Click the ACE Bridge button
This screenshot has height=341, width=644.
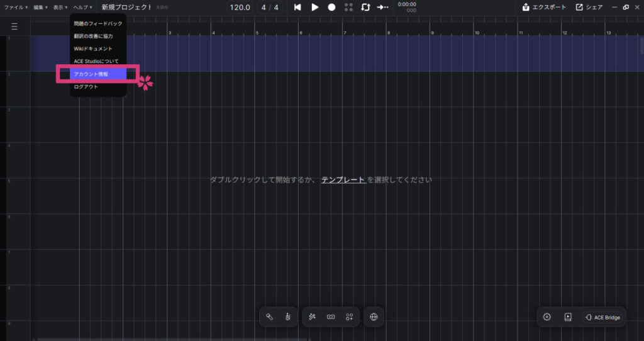[x=602, y=317]
